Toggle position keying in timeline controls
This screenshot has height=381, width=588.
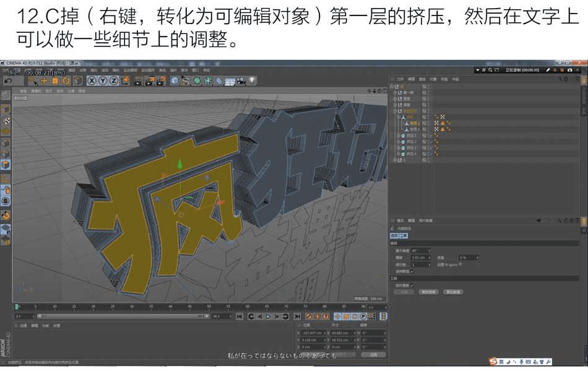(x=337, y=317)
